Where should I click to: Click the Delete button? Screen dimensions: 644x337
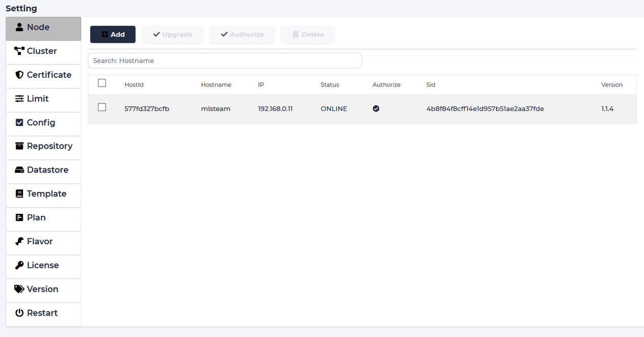coord(308,34)
